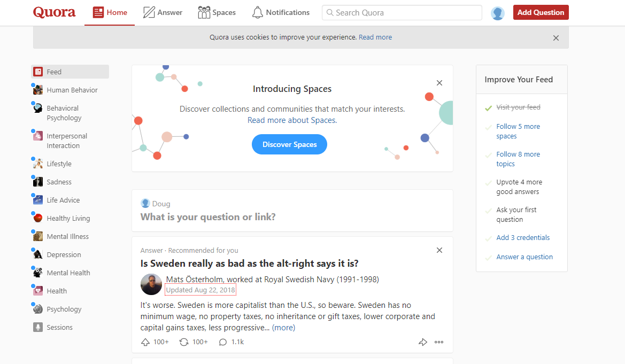
Task: Open the Depression topic icon
Action: pyautogui.click(x=38, y=255)
